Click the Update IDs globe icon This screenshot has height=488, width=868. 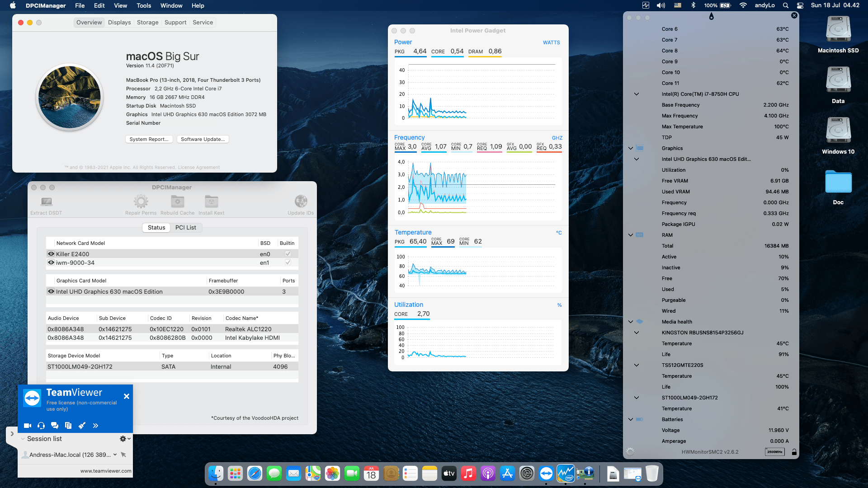301,201
